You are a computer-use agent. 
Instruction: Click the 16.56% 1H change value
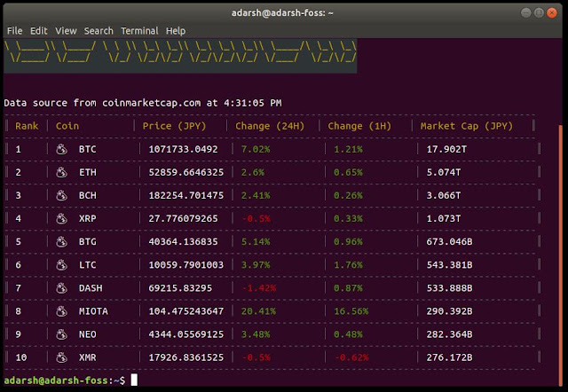(x=351, y=311)
